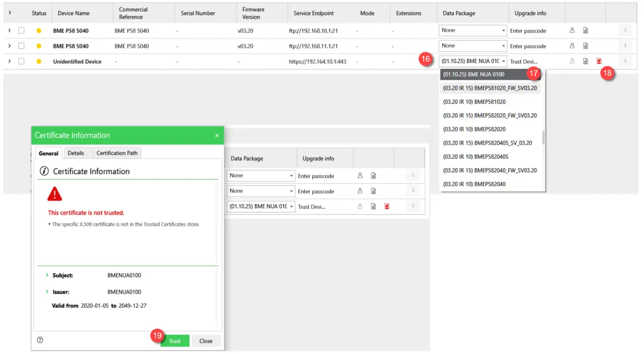Open more options for the 192.168.10.1:21 row

625,31
